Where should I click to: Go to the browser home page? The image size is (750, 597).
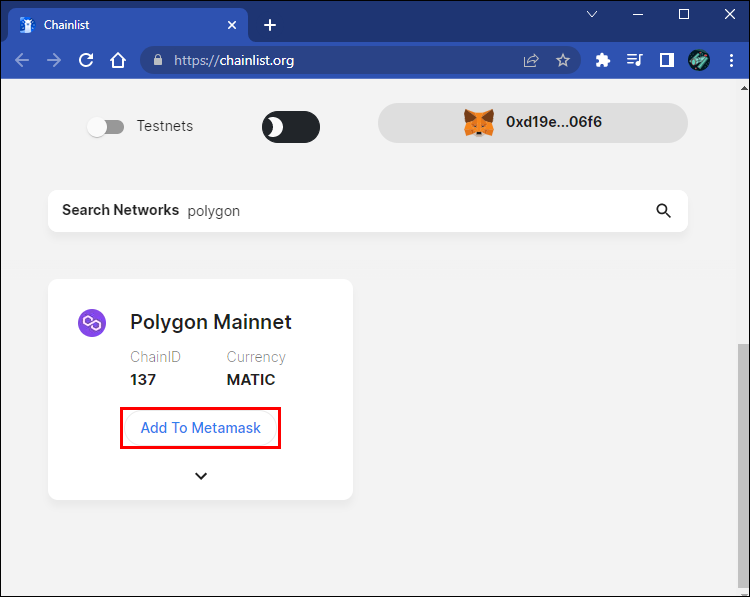(x=118, y=60)
